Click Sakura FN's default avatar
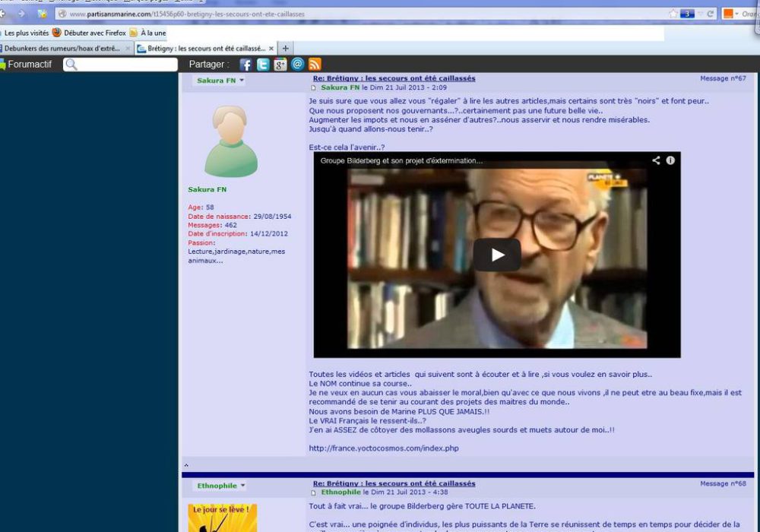The width and height of the screenshot is (760, 532). pyautogui.click(x=231, y=141)
